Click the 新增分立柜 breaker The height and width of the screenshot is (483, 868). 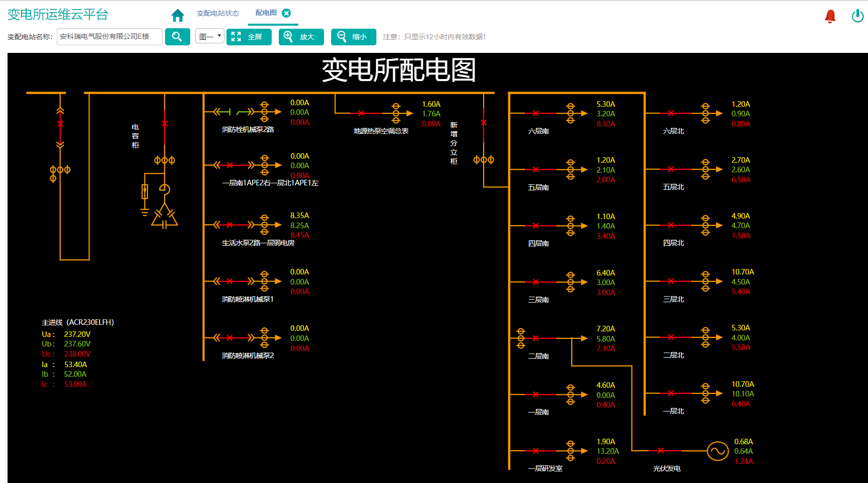click(x=484, y=122)
